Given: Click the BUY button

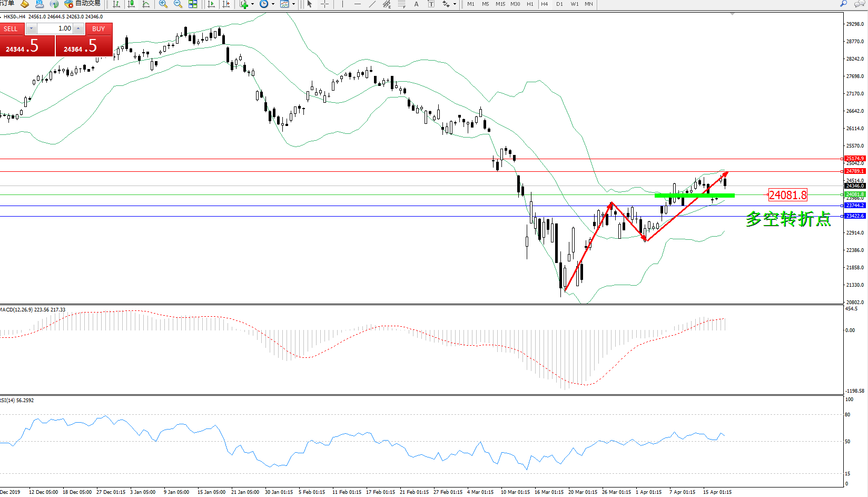Looking at the screenshot, I should click(x=98, y=29).
